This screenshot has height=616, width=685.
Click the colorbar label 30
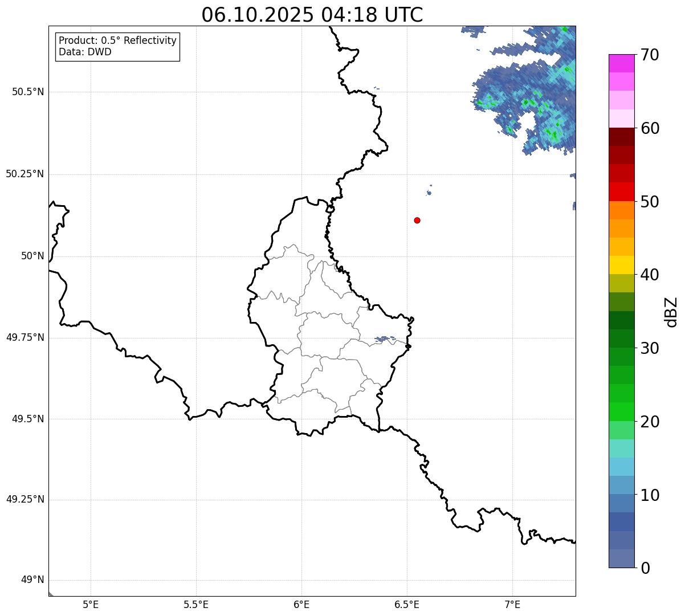tap(650, 348)
